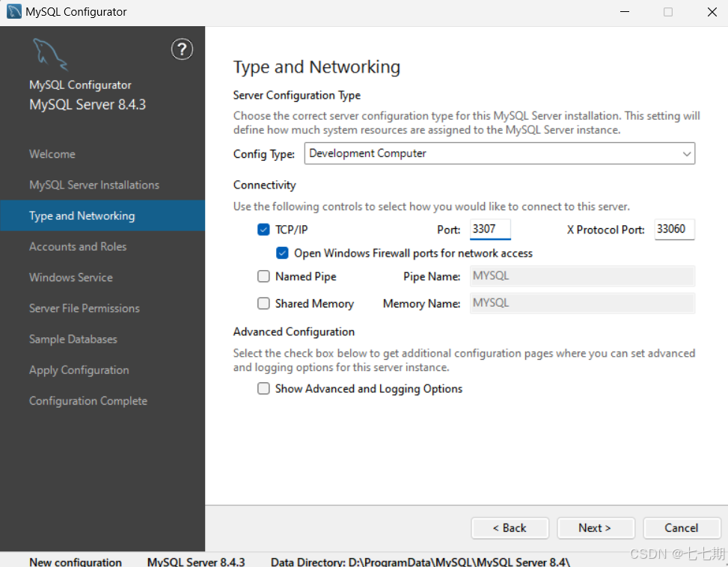Image resolution: width=728 pixels, height=567 pixels.
Task: Click the Data Directory status bar text
Action: pyautogui.click(x=420, y=562)
